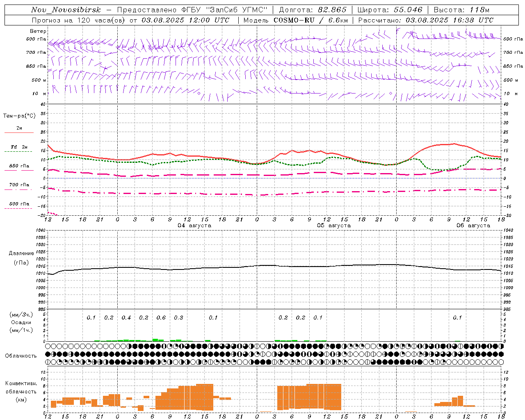Click the "Конвективн." convective cloud label

(x=21, y=383)
